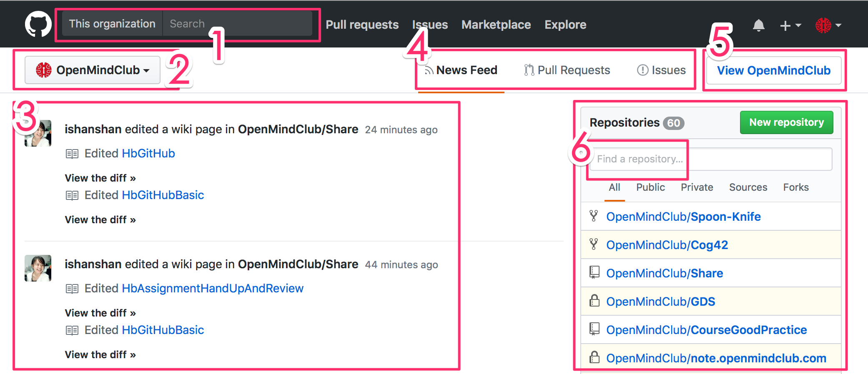Click fork icon beside Spoon-Knife
Image resolution: width=868 pixels, height=374 pixels.
(594, 216)
